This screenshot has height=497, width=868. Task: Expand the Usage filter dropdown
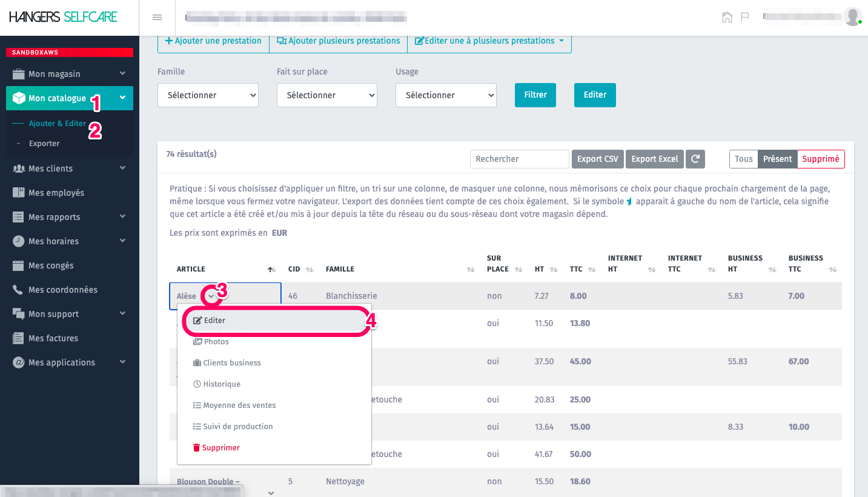(x=446, y=95)
